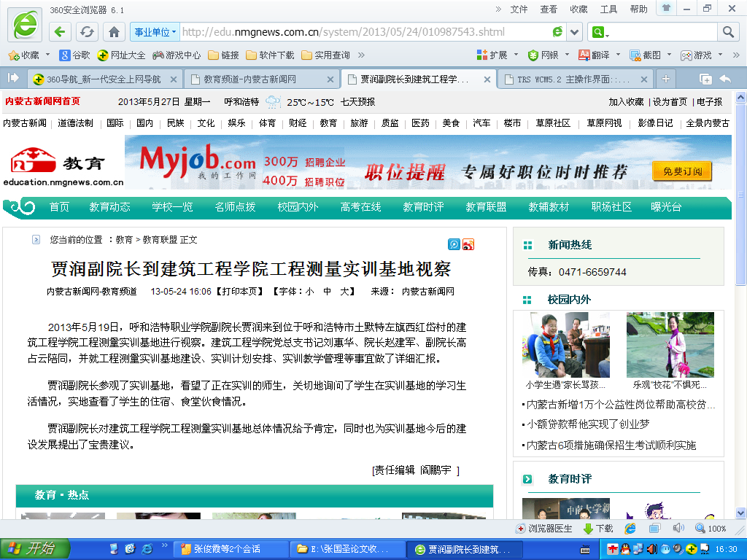
Task: Click the browser back arrow button
Action: click(61, 32)
